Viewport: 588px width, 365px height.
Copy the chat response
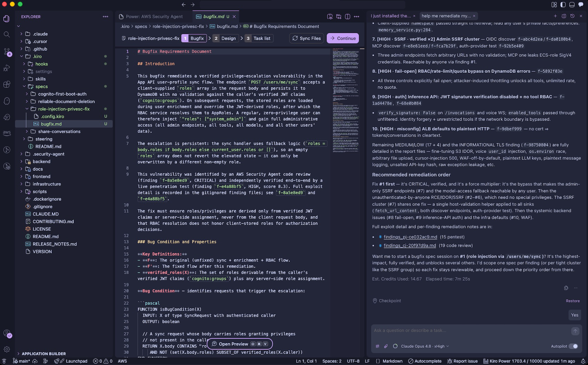pos(566,288)
